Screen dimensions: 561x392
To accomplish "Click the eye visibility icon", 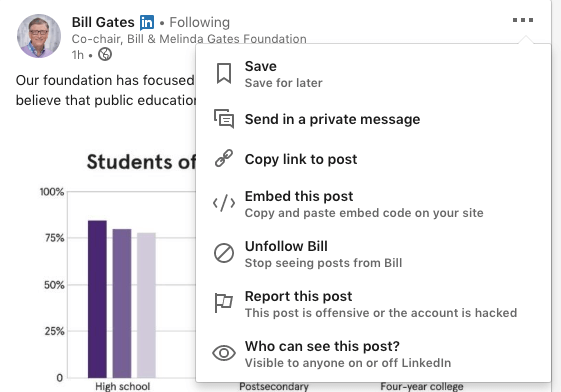I will coord(224,353).
